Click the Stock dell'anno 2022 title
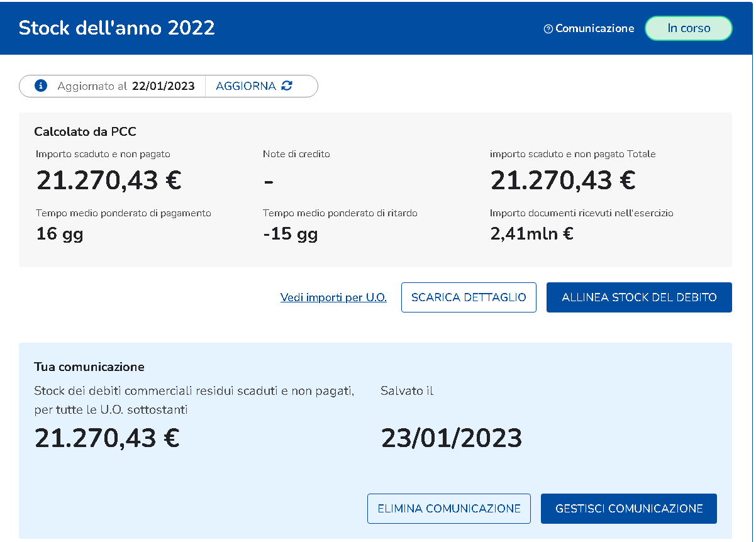756x542 pixels. 117,28
